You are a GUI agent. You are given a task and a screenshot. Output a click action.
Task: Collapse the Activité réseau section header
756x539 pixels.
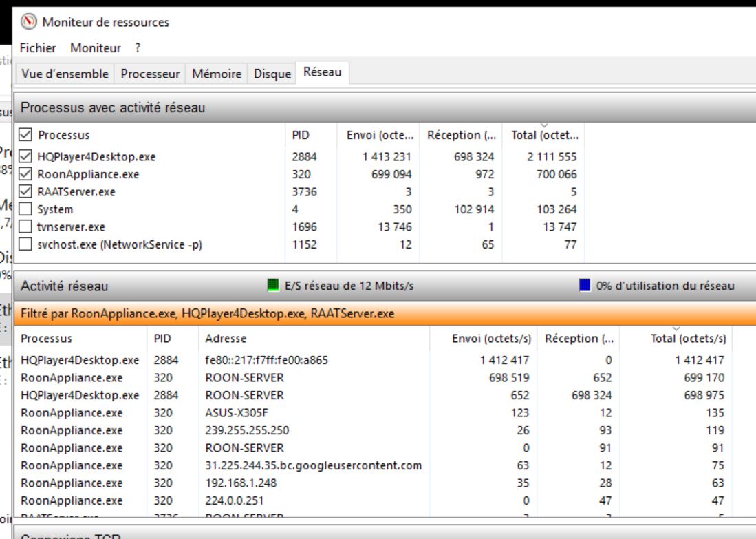[385, 286]
